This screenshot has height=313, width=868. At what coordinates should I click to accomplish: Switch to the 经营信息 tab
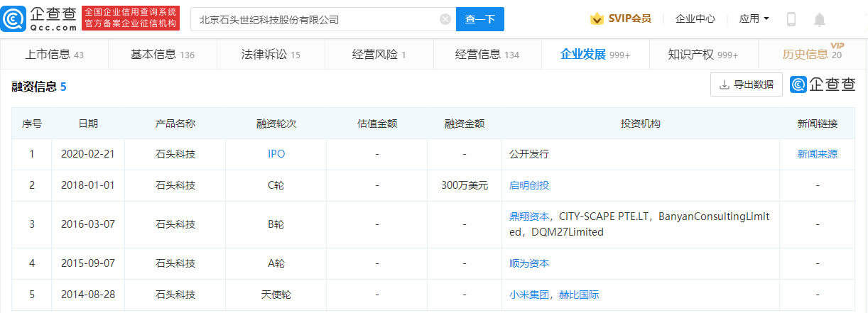coord(487,54)
